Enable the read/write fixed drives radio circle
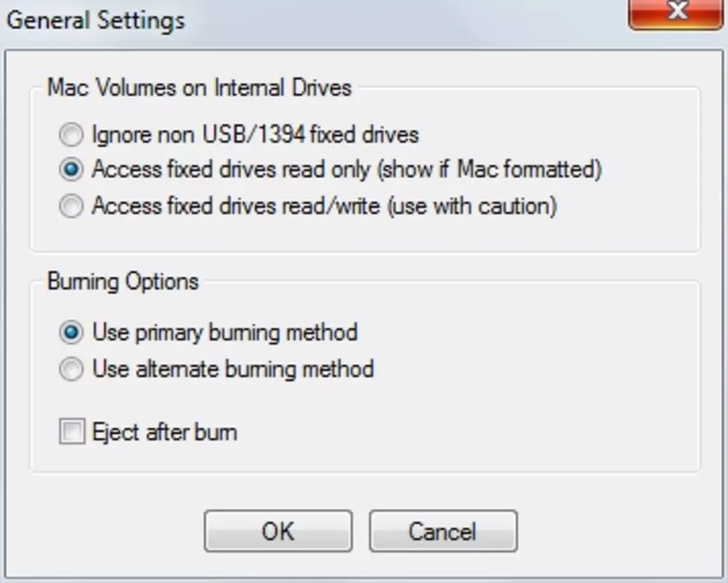 (x=71, y=206)
